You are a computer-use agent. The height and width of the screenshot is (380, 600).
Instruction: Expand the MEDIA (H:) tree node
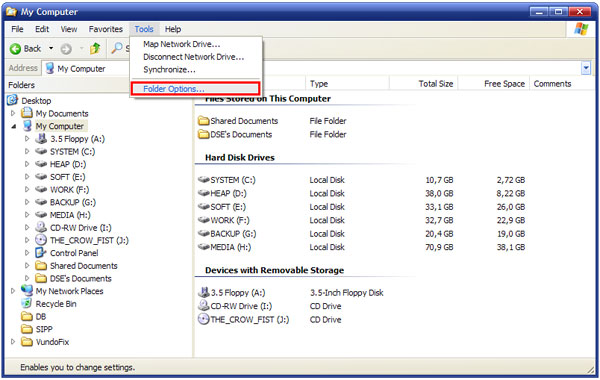point(27,215)
